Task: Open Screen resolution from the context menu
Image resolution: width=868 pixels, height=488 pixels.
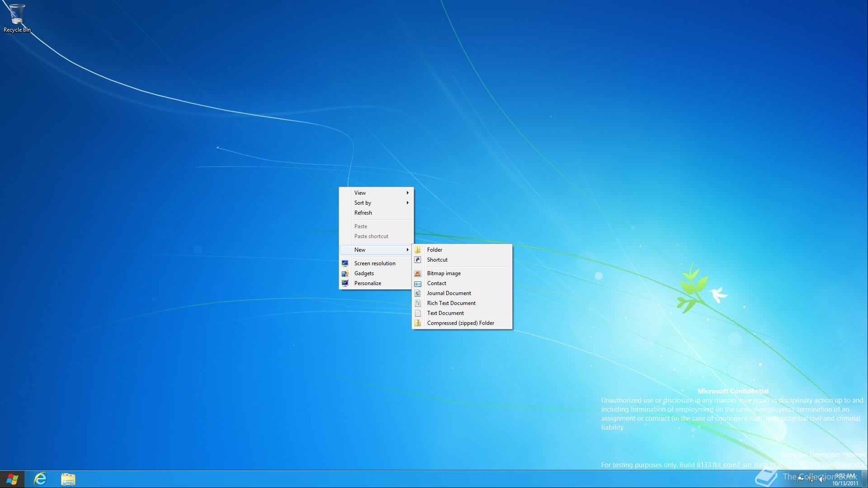Action: click(x=376, y=263)
